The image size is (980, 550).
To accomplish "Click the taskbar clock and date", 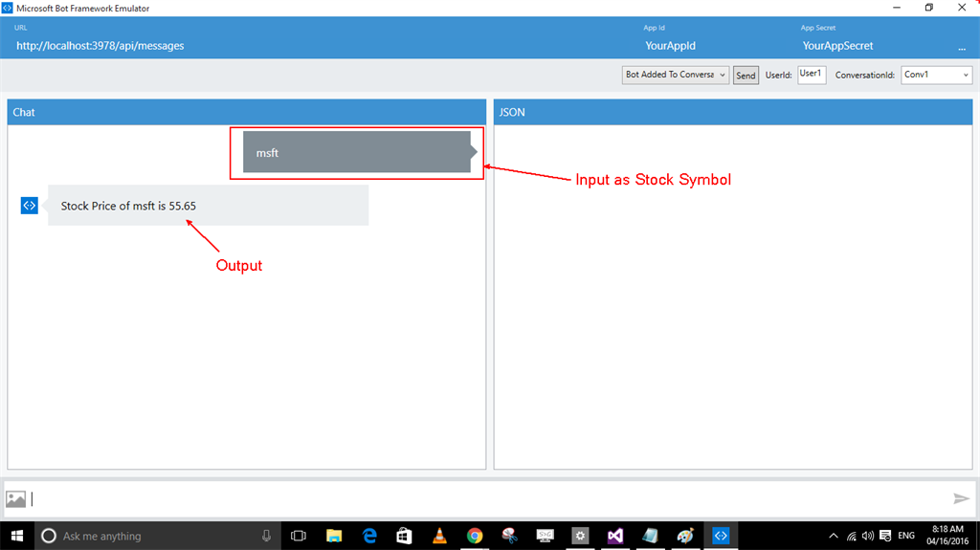I will point(947,536).
